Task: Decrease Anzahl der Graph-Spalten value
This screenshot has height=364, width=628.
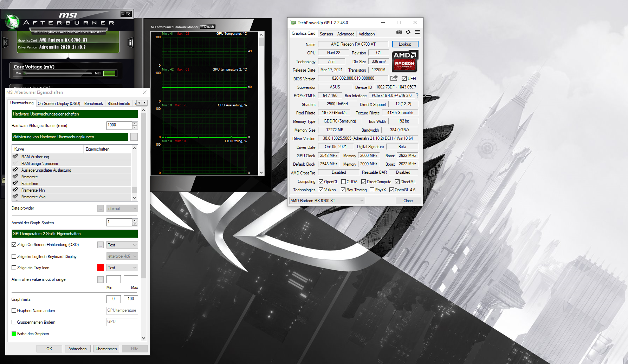Action: coord(135,224)
